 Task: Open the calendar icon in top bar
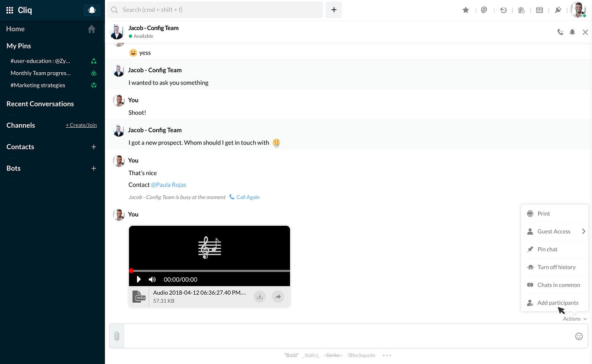click(x=540, y=10)
